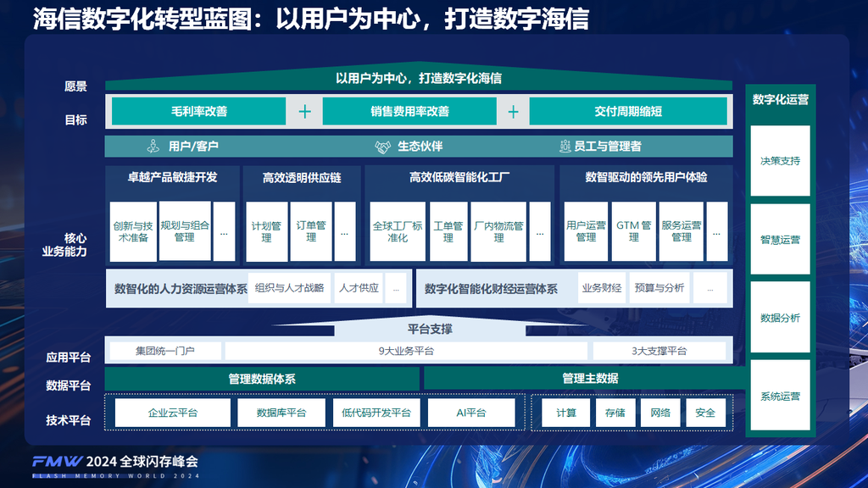Image resolution: width=868 pixels, height=488 pixels.
Task: Select the 交付周期缩短 goal box
Action: [x=628, y=111]
